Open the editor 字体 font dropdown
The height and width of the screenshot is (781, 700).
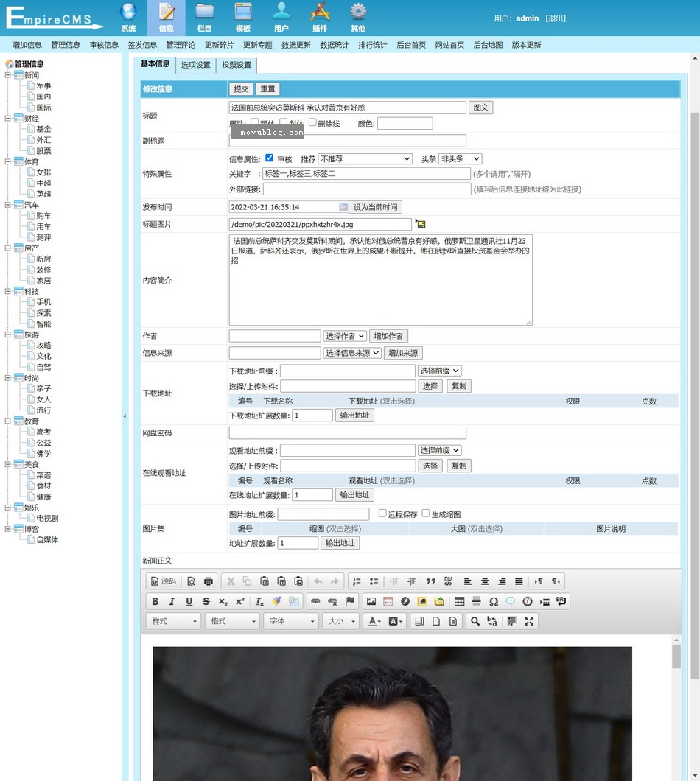[292, 621]
